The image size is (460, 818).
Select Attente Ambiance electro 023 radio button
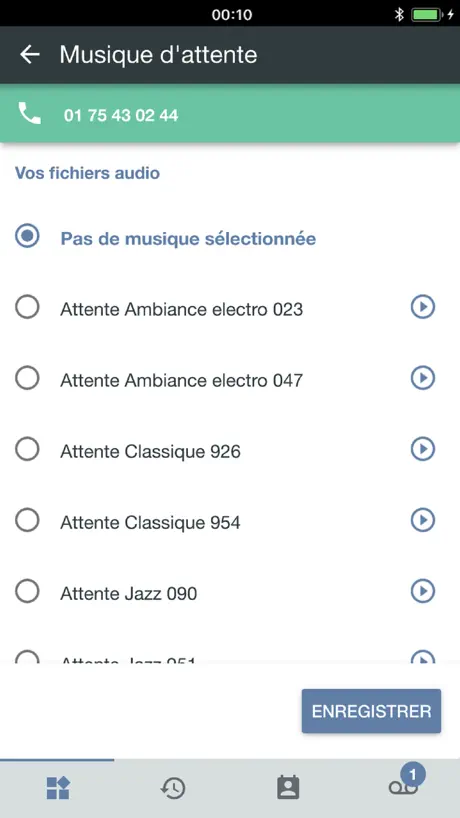(27, 307)
